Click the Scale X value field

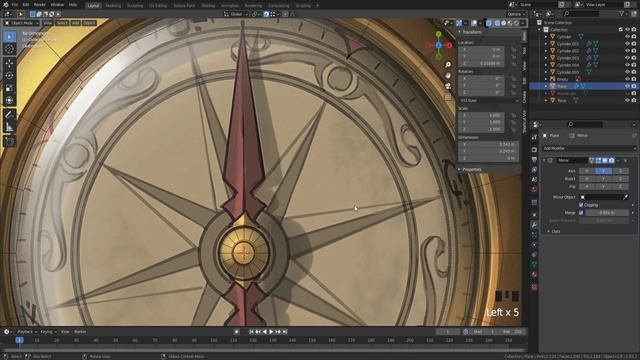pos(482,116)
